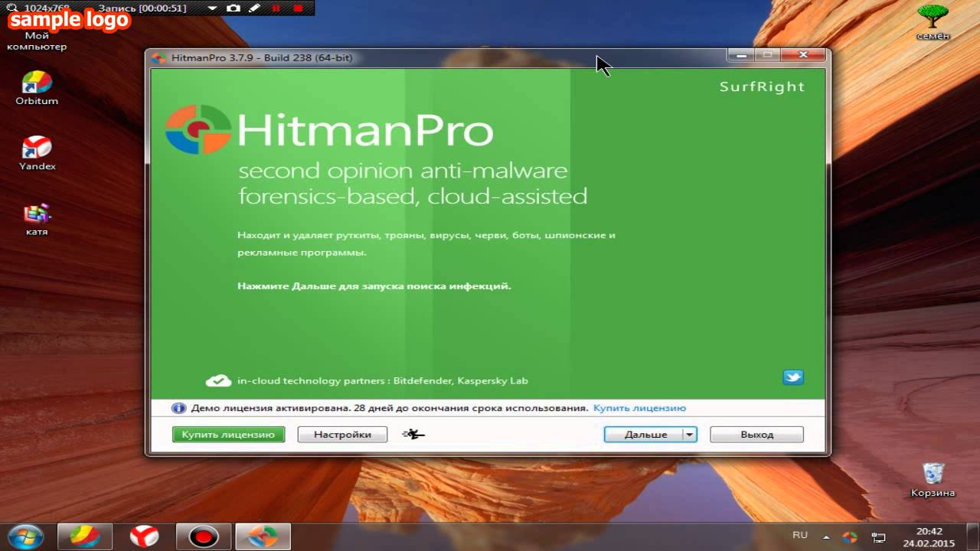Show hidden tray icons arrow

point(827,537)
